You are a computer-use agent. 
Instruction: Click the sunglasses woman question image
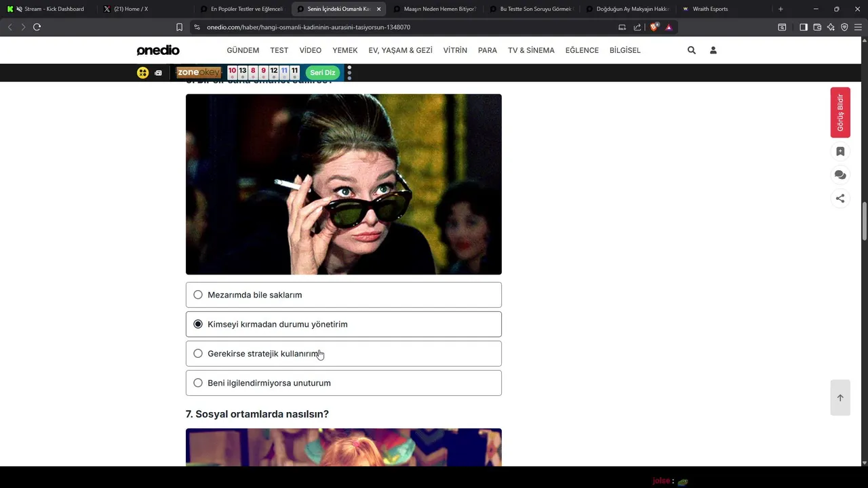coord(344,184)
